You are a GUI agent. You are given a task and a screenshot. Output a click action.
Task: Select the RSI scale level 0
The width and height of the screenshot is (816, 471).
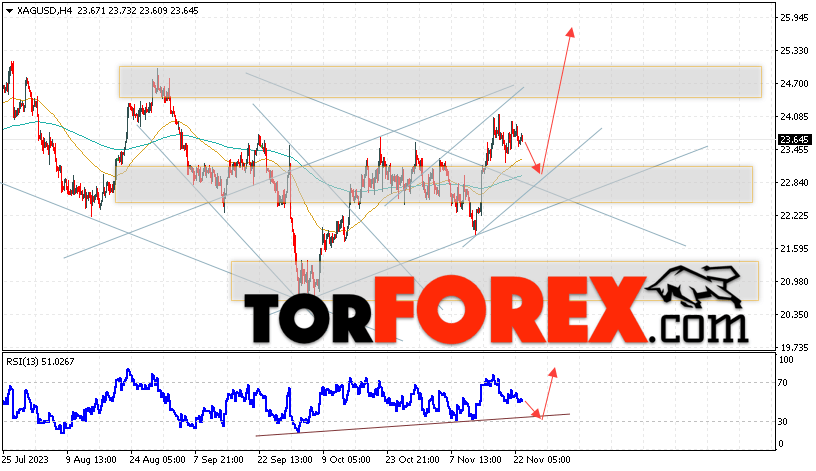click(x=781, y=444)
